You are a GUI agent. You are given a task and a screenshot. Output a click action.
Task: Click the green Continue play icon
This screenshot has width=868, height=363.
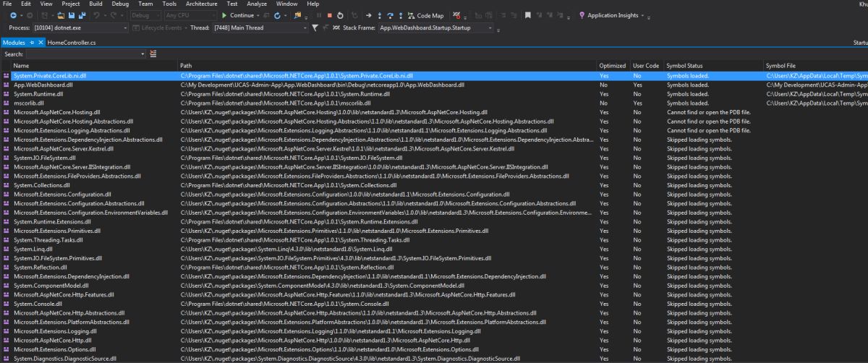coord(224,15)
